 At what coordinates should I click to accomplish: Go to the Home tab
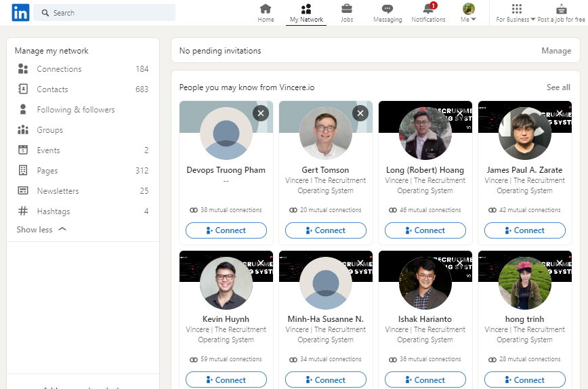[266, 13]
